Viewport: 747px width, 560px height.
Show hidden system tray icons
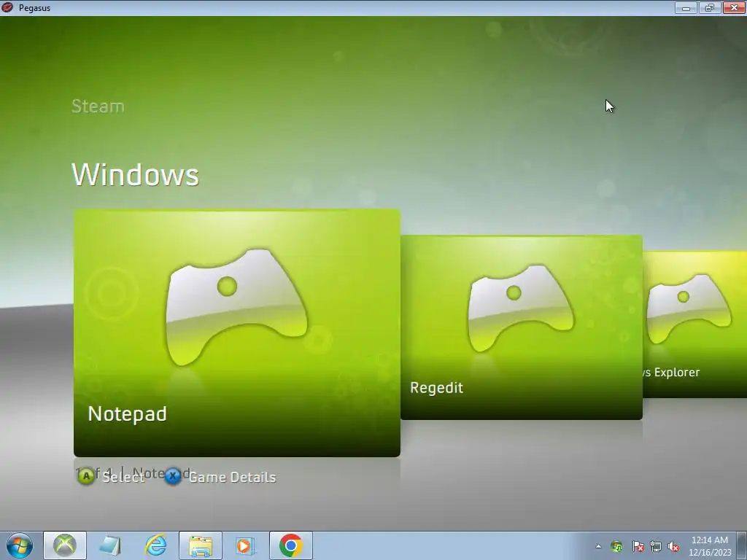(598, 546)
